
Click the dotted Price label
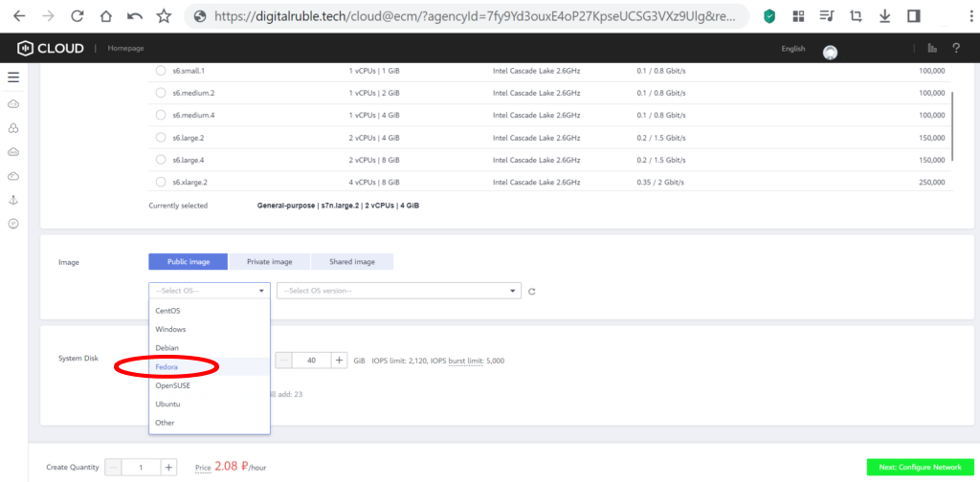tap(203, 468)
